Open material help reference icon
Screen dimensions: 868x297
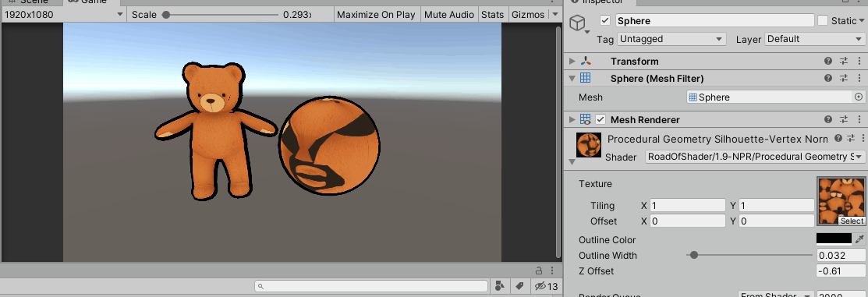tap(838, 138)
